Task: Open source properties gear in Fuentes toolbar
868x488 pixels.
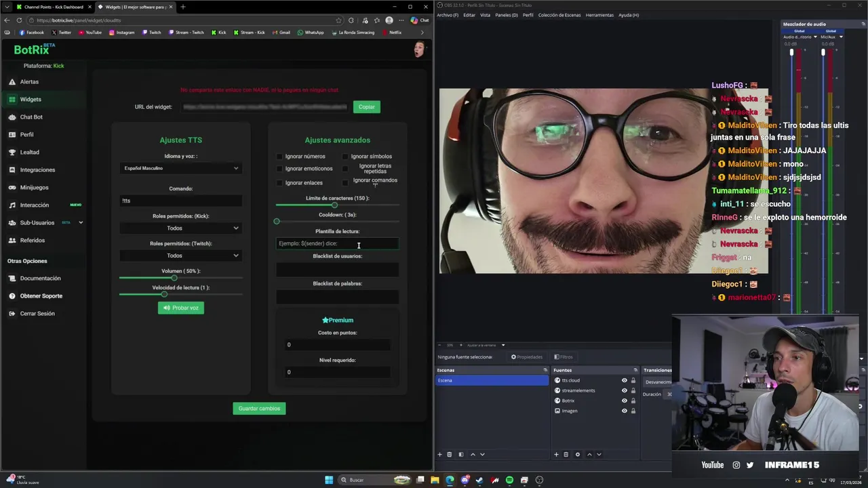Action: (x=577, y=454)
